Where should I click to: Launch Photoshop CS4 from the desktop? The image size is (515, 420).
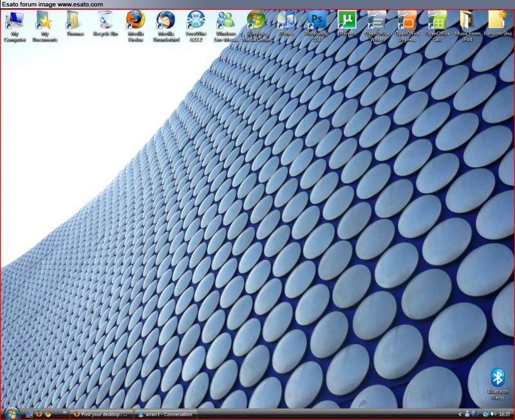(x=316, y=21)
